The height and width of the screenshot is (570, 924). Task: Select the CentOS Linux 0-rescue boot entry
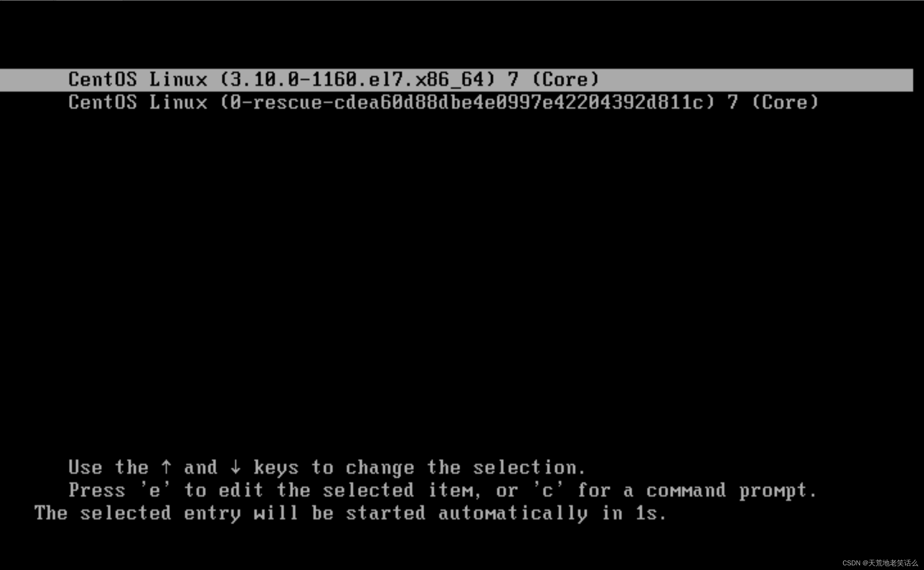point(443,102)
